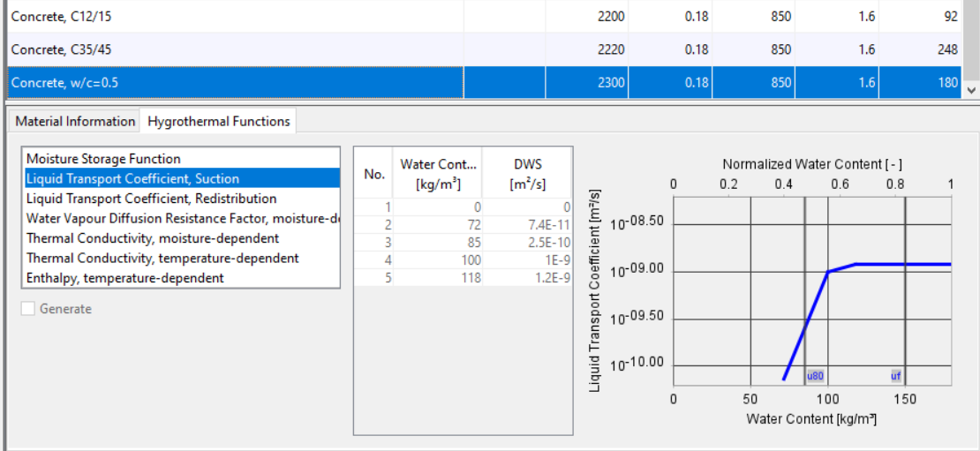Select the Concrete, C12/15 material row
Image resolution: width=980 pixels, height=451 pixels.
pos(484,16)
